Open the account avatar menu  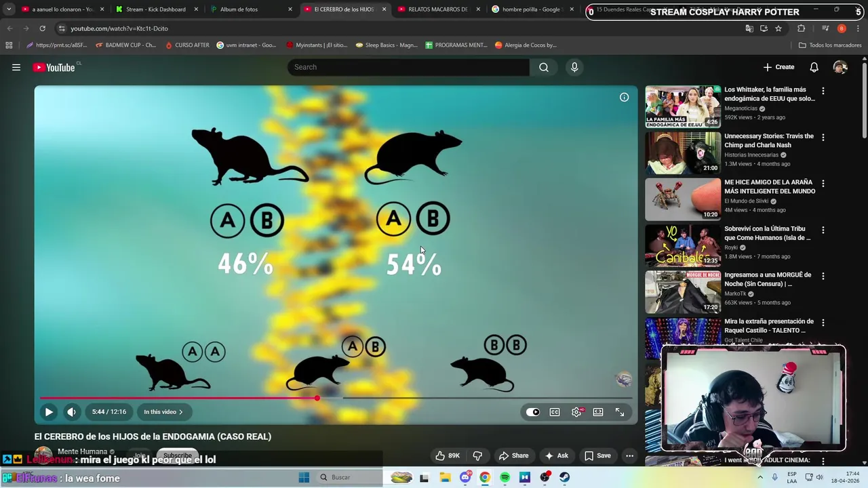[840, 67]
